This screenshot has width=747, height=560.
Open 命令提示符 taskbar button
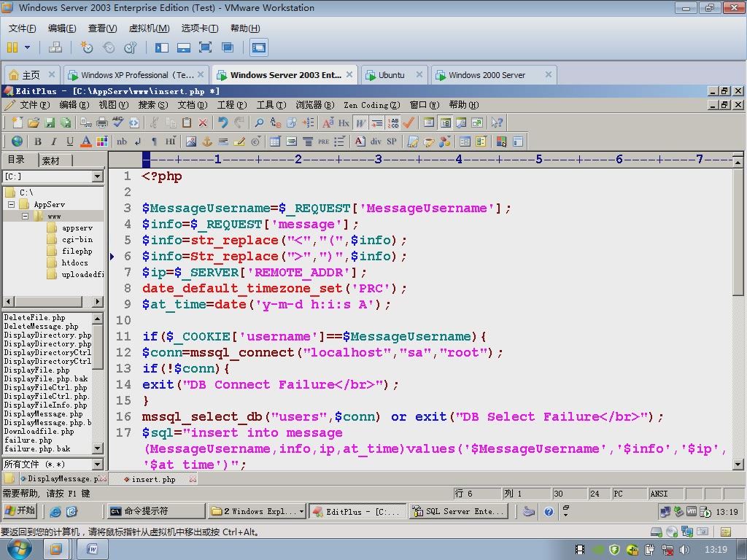156,511
